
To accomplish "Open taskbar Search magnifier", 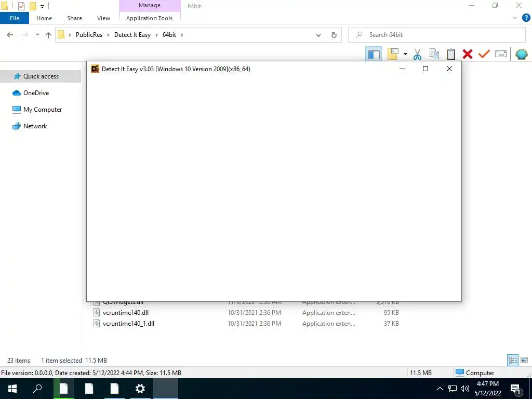I will click(37, 389).
